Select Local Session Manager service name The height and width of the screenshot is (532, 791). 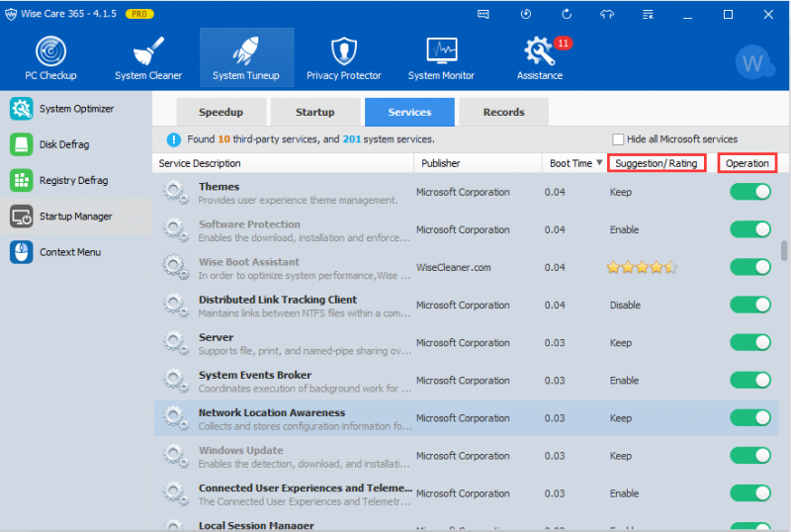point(256,525)
